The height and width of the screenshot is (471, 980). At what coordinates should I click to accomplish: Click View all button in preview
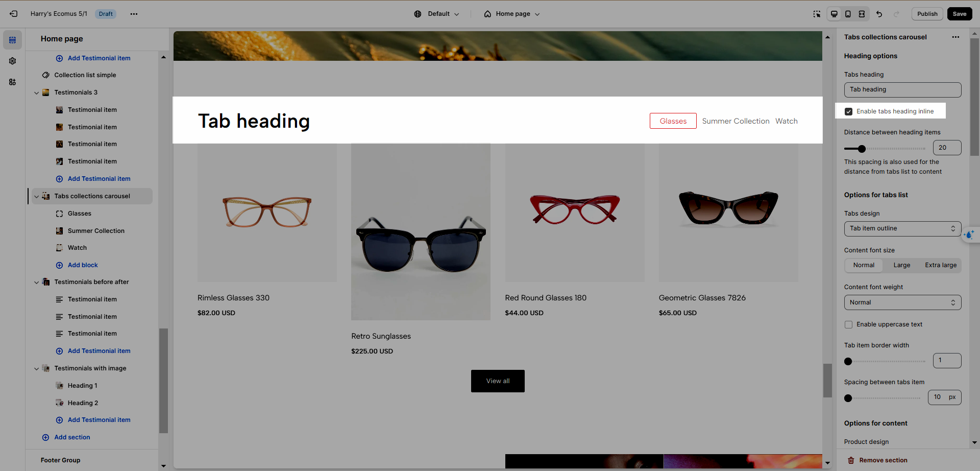pyautogui.click(x=498, y=381)
